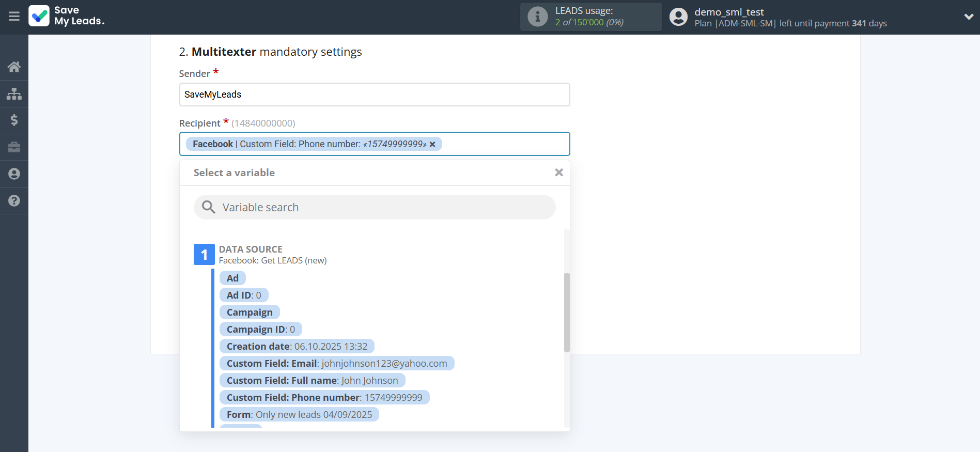Go to Home in sidebar
The image size is (980, 452).
click(14, 67)
